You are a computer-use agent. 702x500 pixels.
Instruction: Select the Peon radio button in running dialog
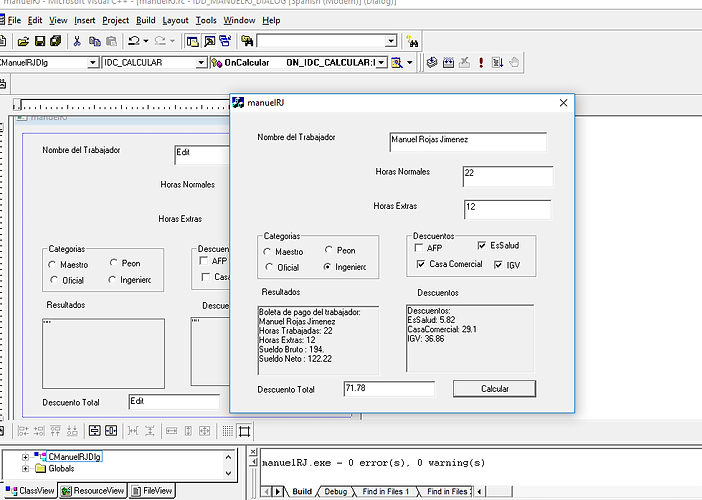point(329,250)
